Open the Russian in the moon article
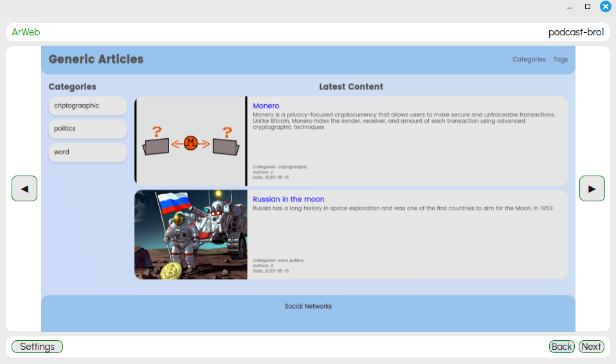Viewport: 616px width, 364px height. click(289, 199)
